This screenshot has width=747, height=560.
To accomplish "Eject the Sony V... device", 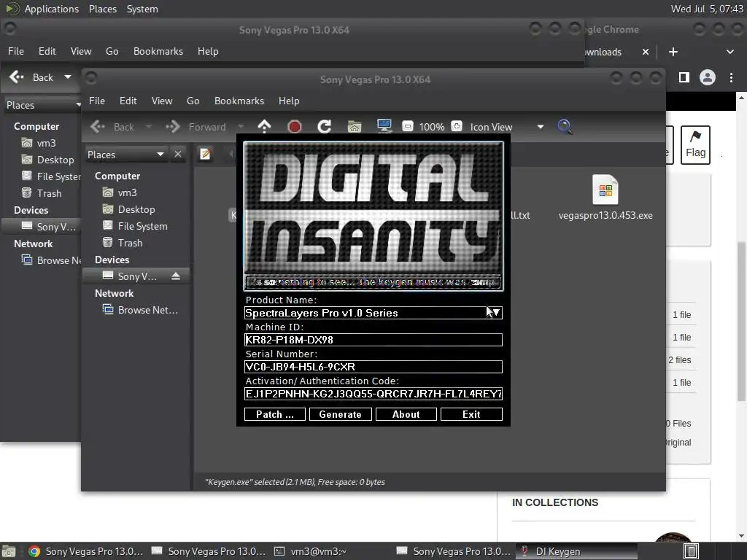I will pyautogui.click(x=176, y=276).
